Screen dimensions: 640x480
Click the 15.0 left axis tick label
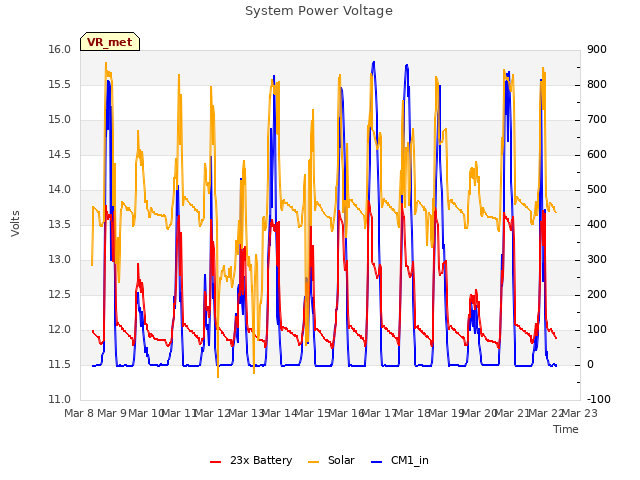point(60,120)
